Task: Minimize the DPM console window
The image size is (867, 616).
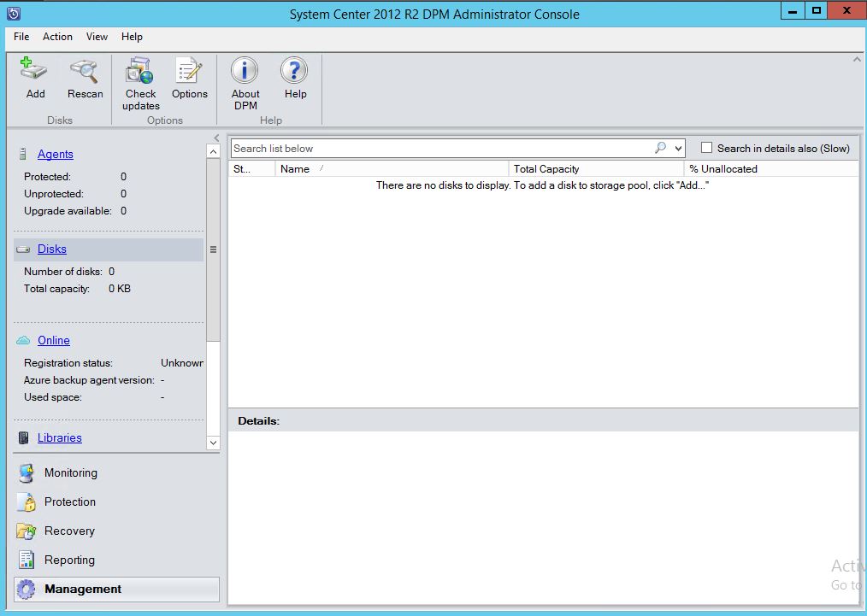Action: pos(793,10)
